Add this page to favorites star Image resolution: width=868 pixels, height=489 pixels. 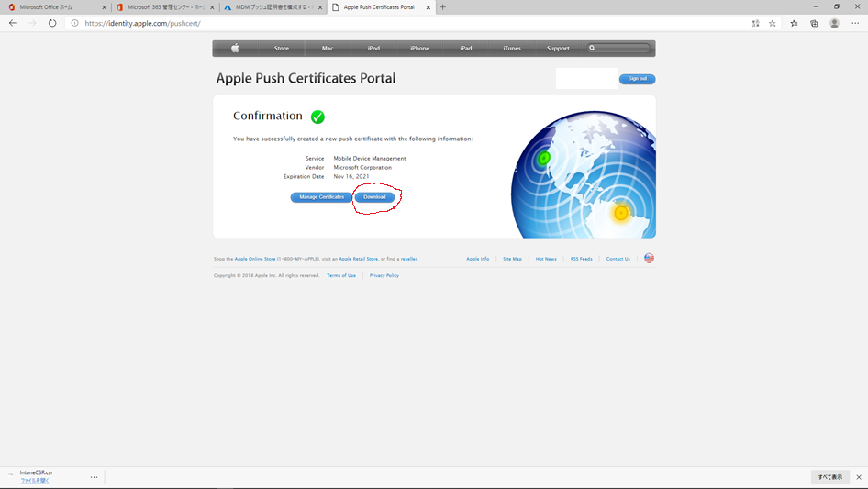tap(773, 23)
